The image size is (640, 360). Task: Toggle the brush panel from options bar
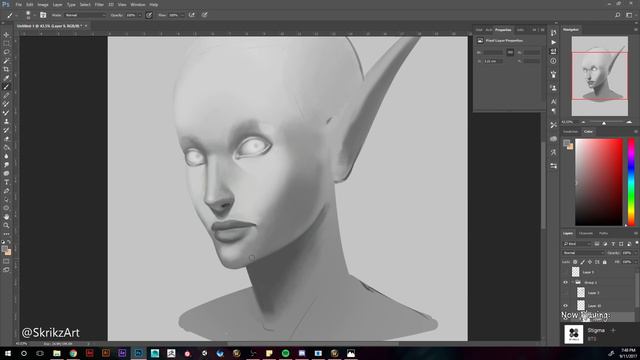pos(43,15)
